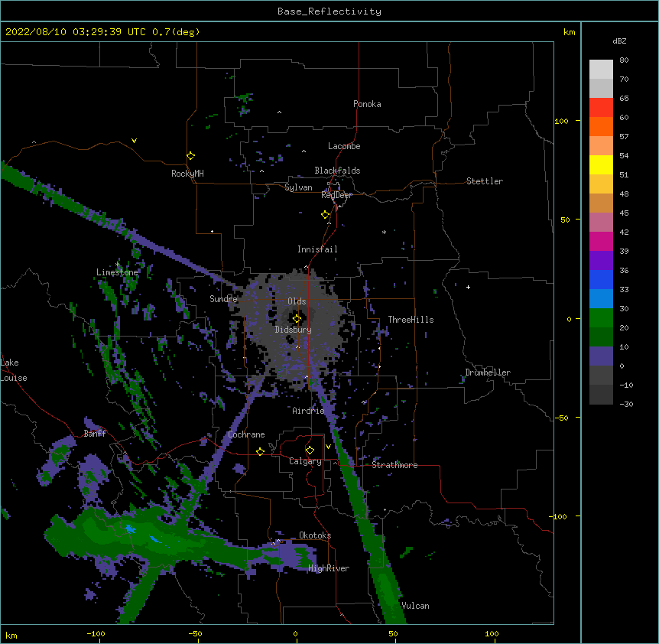Click the Strathmore city label

(x=394, y=465)
